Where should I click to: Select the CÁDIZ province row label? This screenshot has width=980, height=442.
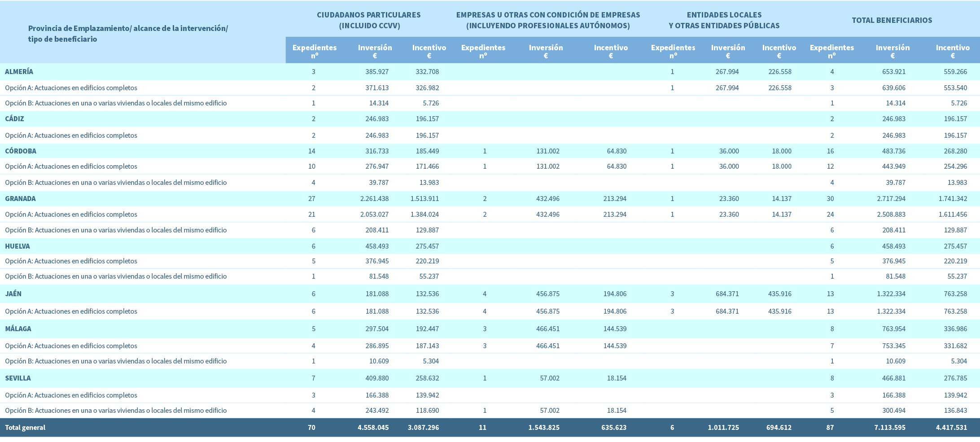[x=14, y=119]
